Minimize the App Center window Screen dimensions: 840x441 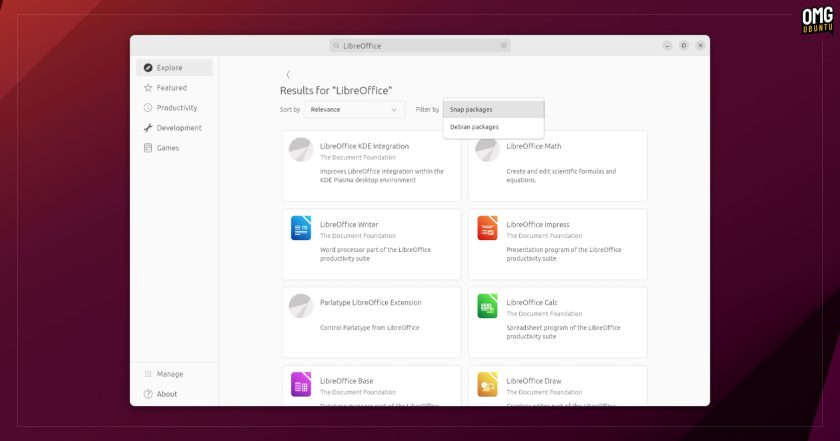click(x=667, y=46)
